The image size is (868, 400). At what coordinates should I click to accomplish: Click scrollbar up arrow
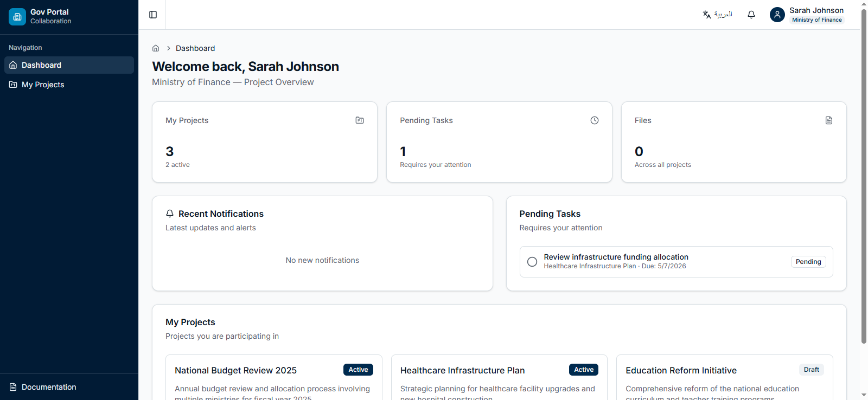click(864, 4)
